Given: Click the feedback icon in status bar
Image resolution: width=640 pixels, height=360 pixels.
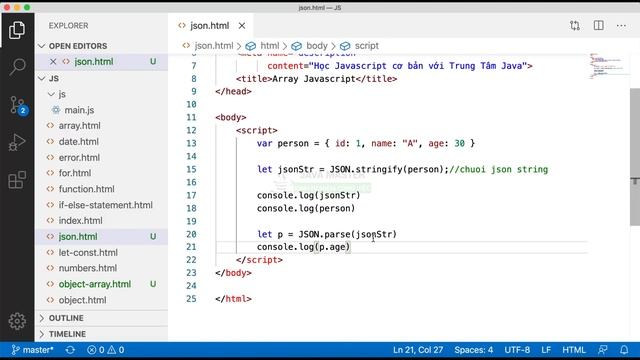Looking at the screenshot, I should (602, 350).
